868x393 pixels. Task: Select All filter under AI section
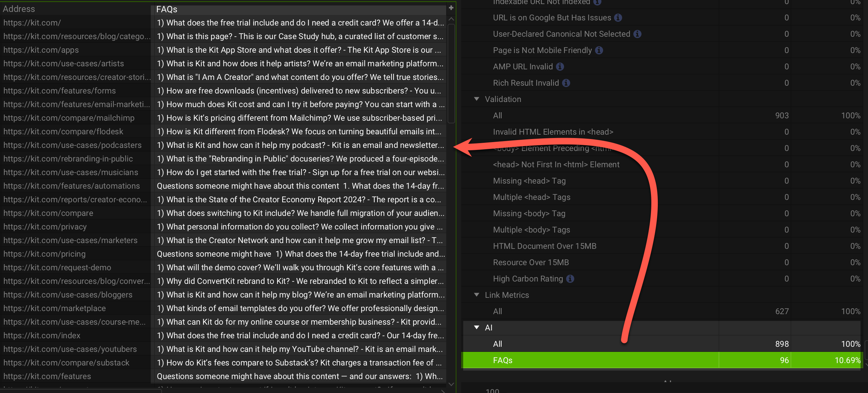pyautogui.click(x=498, y=344)
